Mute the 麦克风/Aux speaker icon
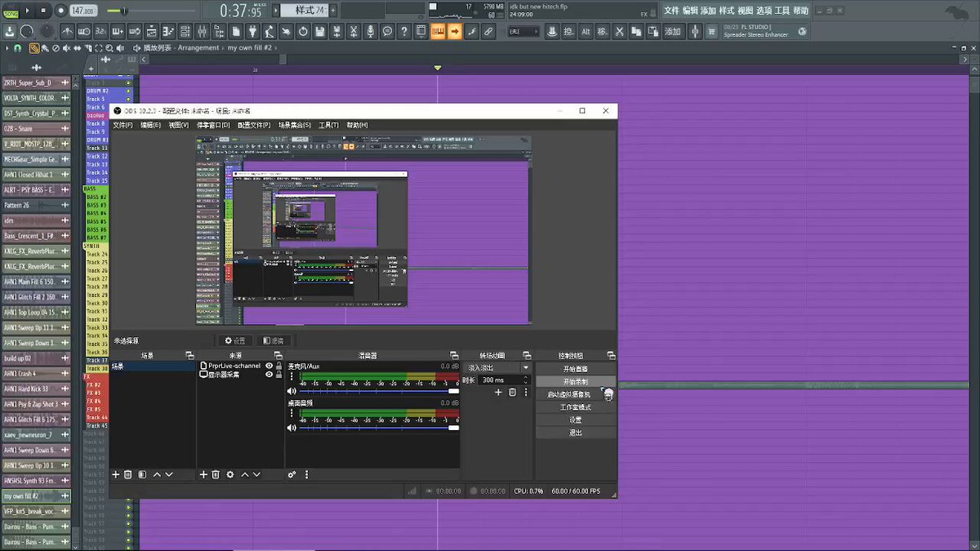980x551 pixels. click(x=292, y=391)
